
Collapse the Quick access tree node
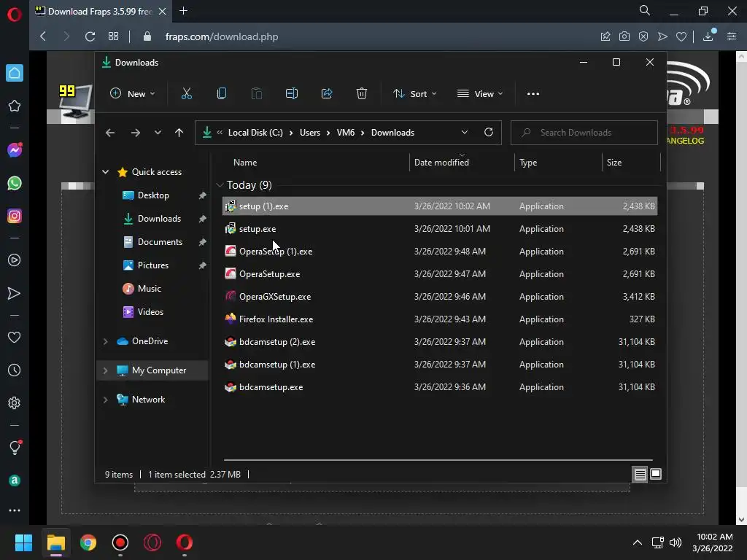[x=105, y=172]
